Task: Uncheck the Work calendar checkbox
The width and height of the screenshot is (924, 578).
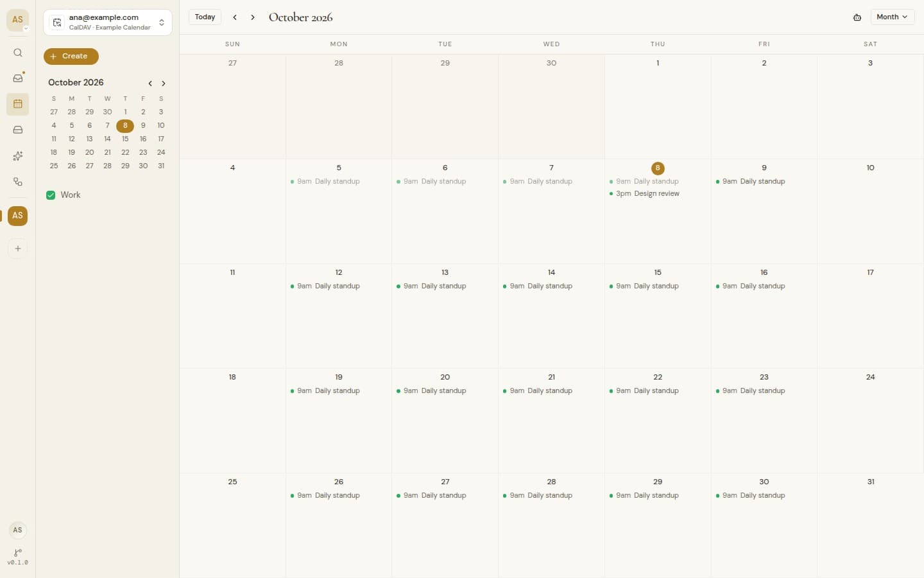Action: tap(51, 195)
